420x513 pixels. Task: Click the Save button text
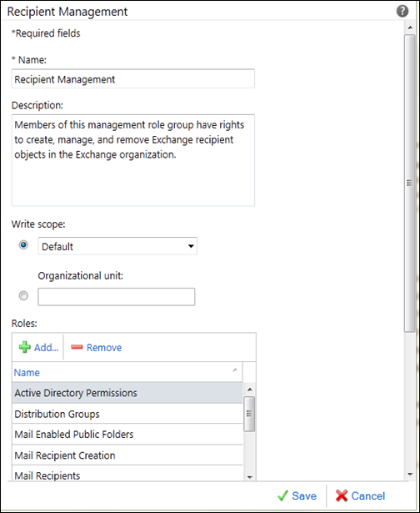click(x=304, y=496)
